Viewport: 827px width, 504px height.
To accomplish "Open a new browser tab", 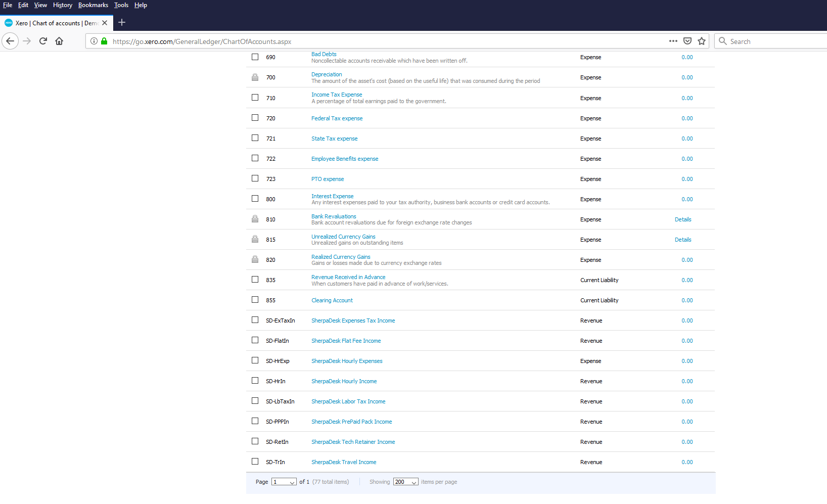I will [122, 23].
